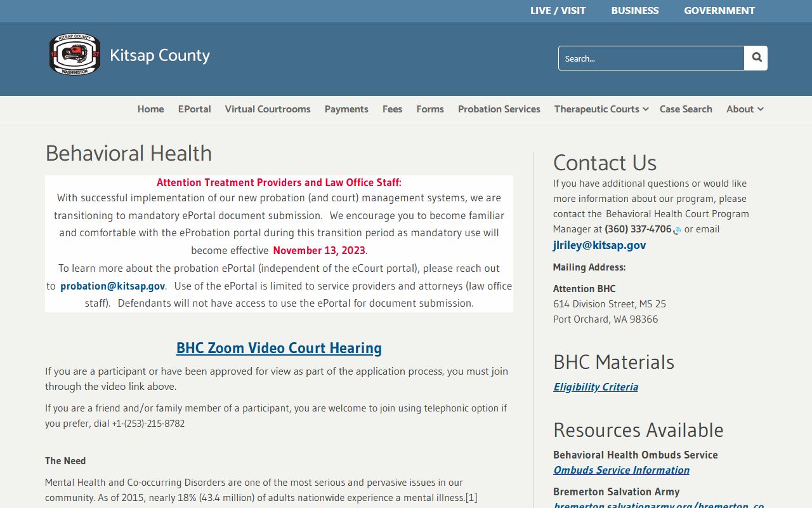Open Ombuds Service Information link
812x508 pixels.
pos(621,470)
